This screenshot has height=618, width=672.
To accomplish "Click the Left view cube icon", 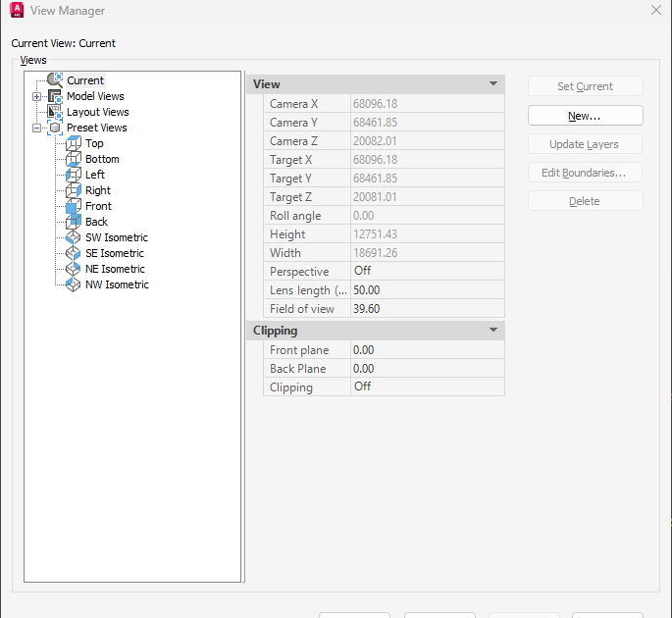I will [x=74, y=175].
